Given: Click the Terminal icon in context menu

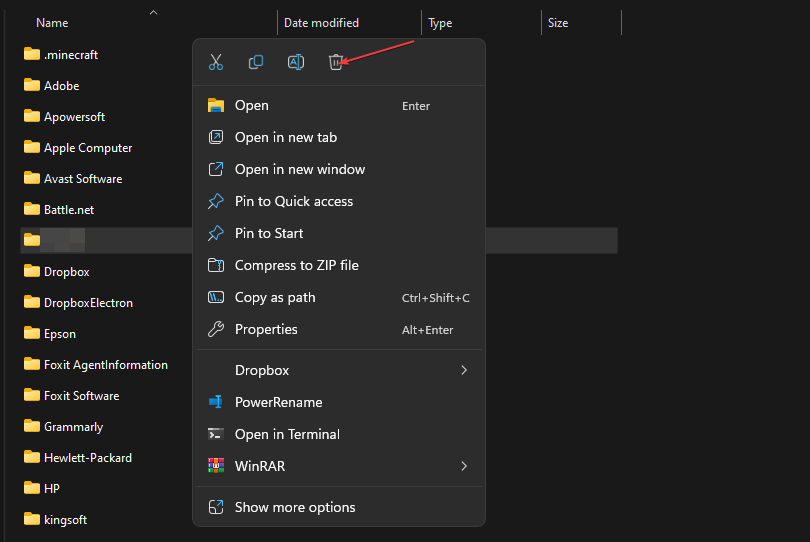Looking at the screenshot, I should pyautogui.click(x=216, y=434).
